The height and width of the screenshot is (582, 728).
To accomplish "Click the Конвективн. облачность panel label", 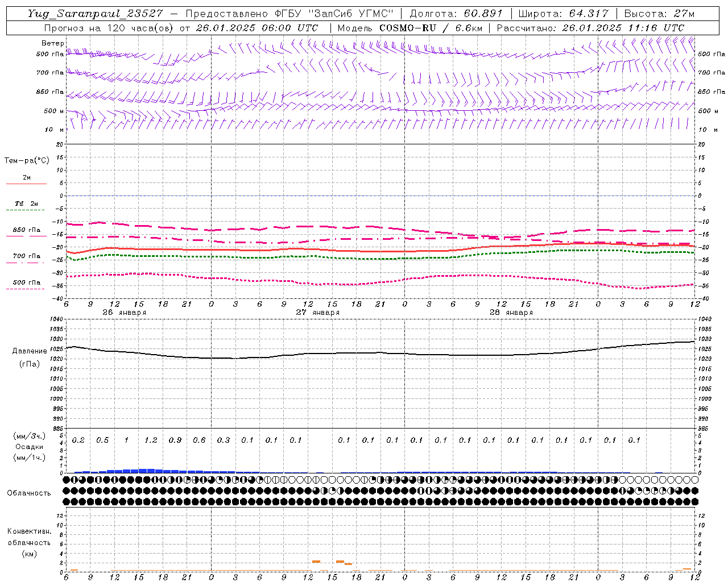I will click(x=29, y=537).
